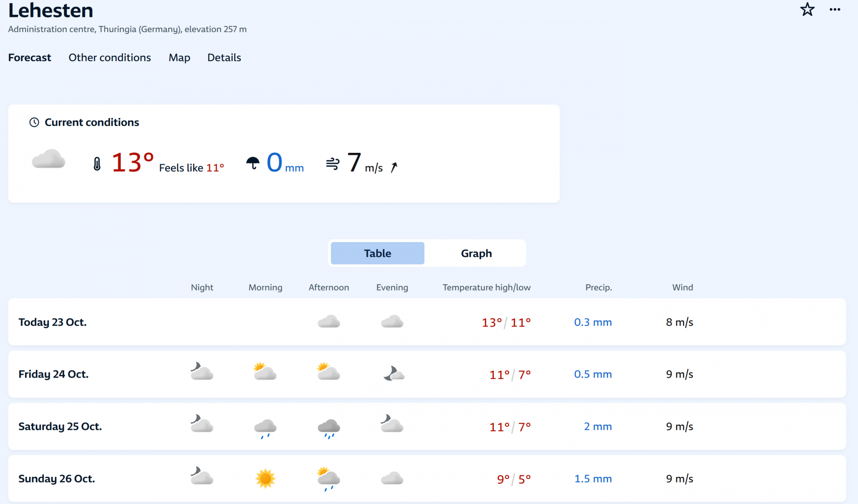This screenshot has height=504, width=858.
Task: Open the Other conditions tab
Action: tap(109, 58)
